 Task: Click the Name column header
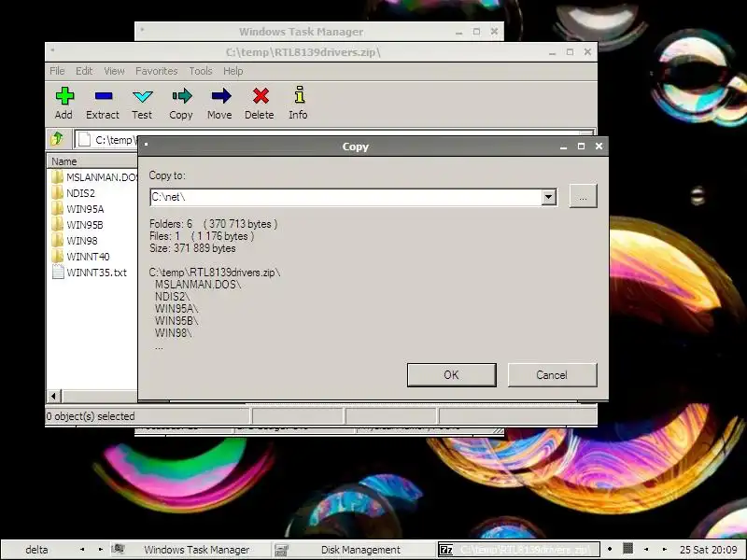(x=92, y=161)
